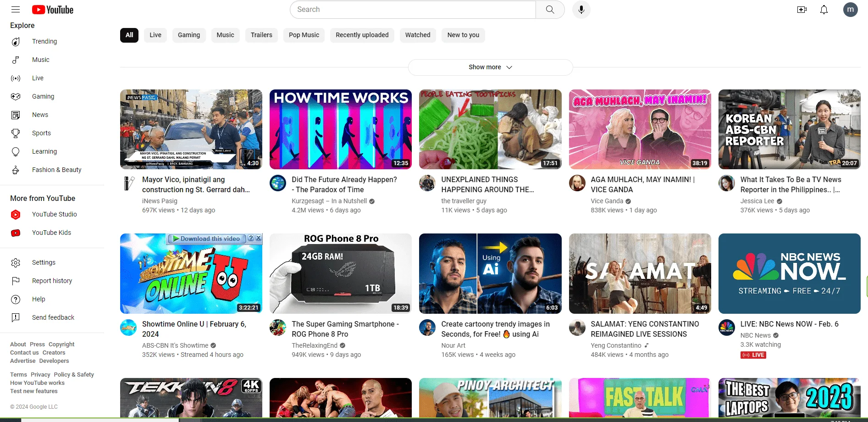Open the Send feedback icon

point(16,318)
